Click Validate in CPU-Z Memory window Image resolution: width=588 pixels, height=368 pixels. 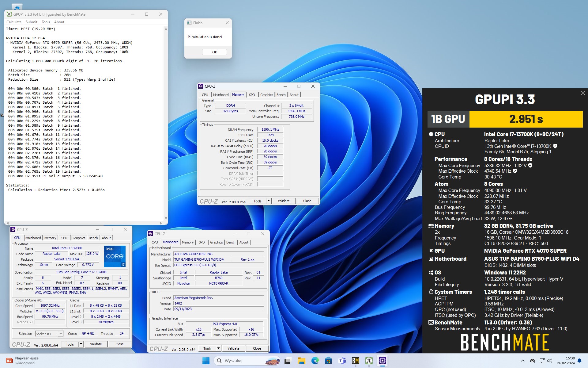tap(284, 201)
